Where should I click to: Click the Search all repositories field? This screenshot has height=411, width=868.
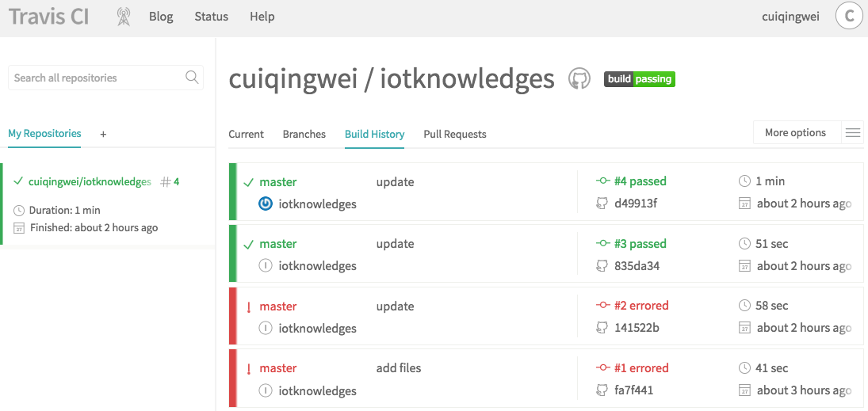coord(97,78)
